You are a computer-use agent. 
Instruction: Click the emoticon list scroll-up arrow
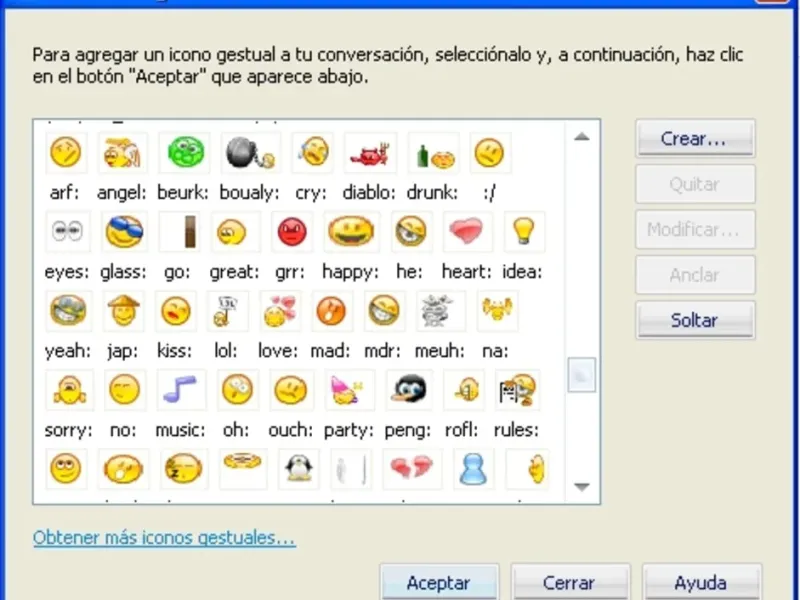[x=582, y=137]
